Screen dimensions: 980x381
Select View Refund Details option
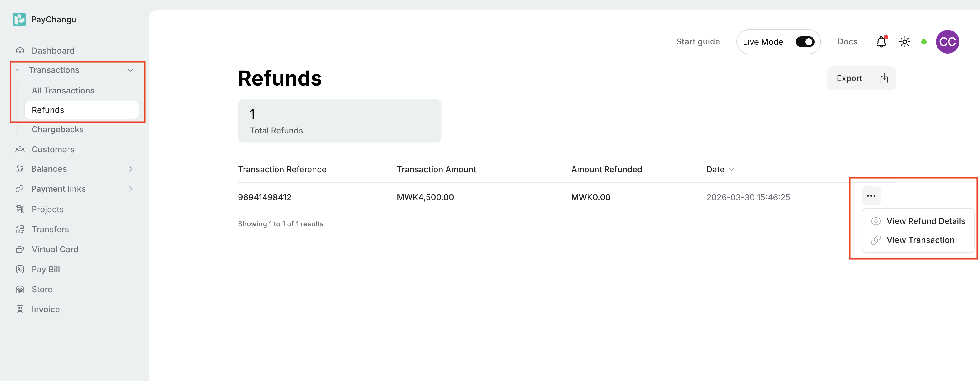tap(925, 221)
